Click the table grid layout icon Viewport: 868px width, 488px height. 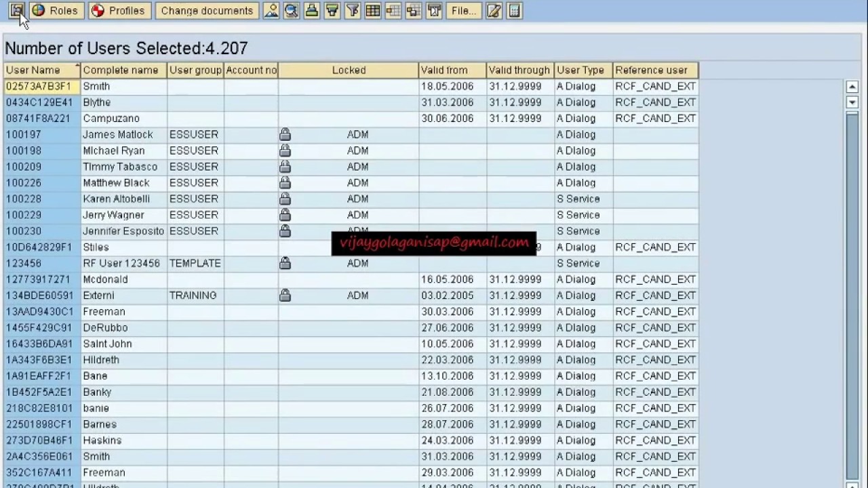click(x=373, y=10)
